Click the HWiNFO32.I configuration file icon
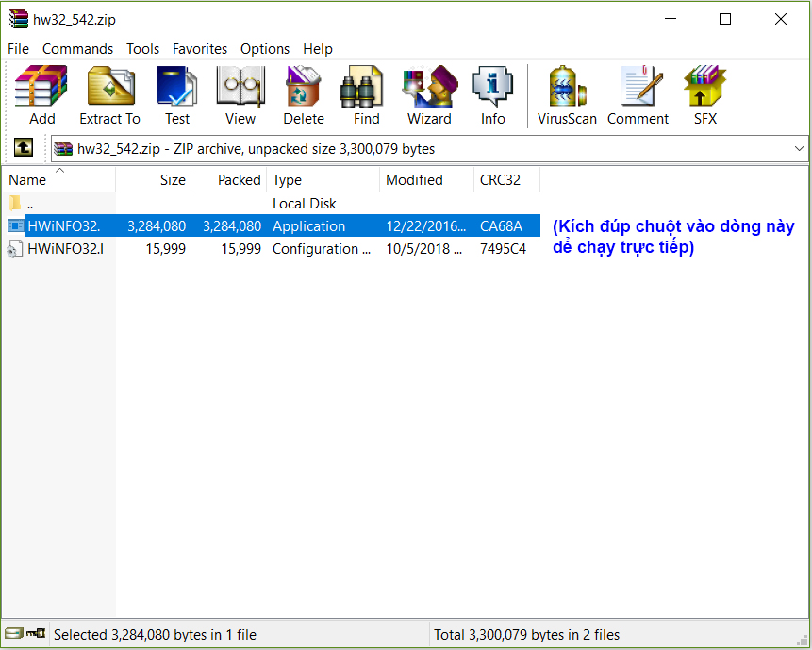812x650 pixels. (x=14, y=249)
